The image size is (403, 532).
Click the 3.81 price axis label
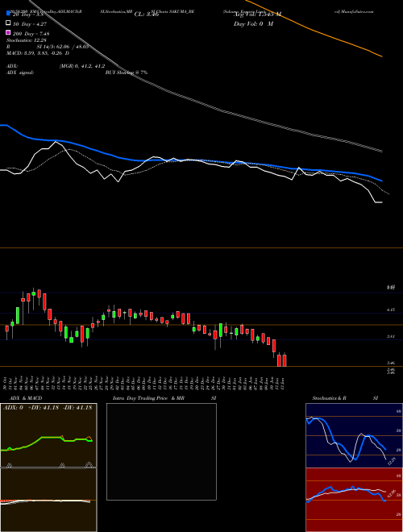point(391,337)
